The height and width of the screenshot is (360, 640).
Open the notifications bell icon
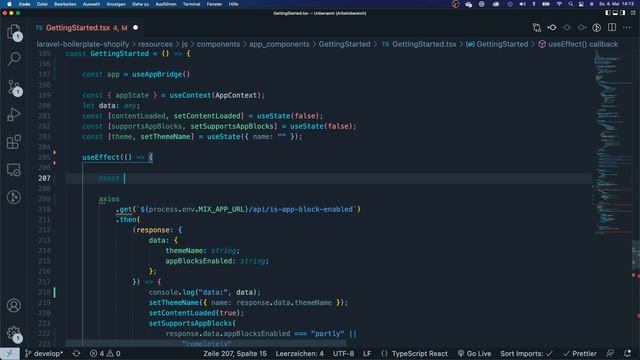pos(628,353)
